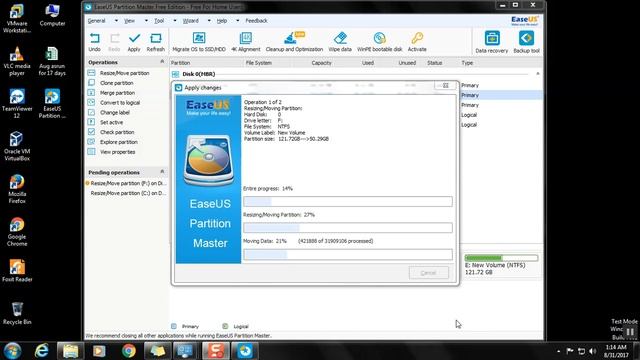Open Oracle VM VirtualBox desktop icon
This screenshot has height=360, width=640.
(x=17, y=146)
